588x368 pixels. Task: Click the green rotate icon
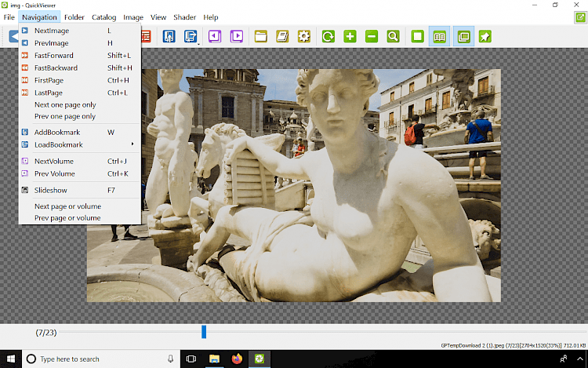pos(328,36)
